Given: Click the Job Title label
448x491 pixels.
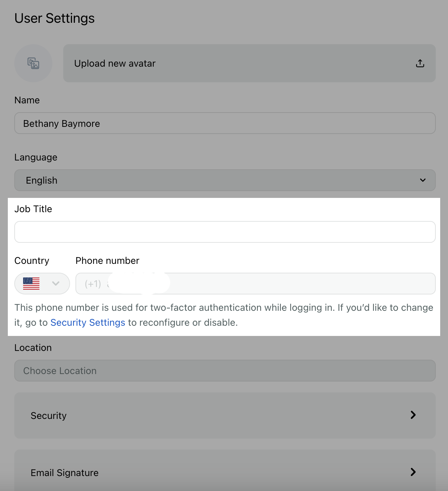Looking at the screenshot, I should pyautogui.click(x=33, y=209).
